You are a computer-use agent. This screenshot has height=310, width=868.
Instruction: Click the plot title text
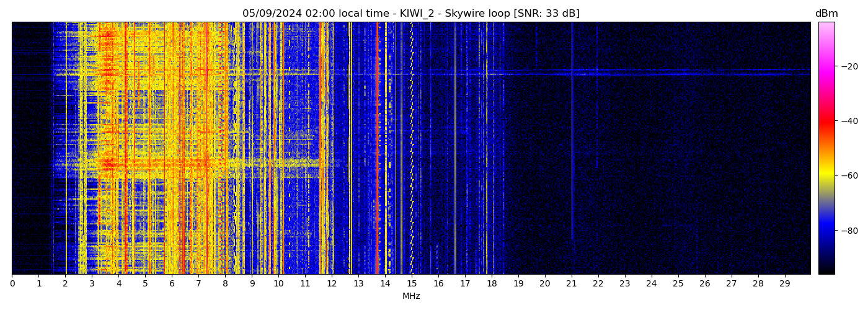pyautogui.click(x=410, y=14)
